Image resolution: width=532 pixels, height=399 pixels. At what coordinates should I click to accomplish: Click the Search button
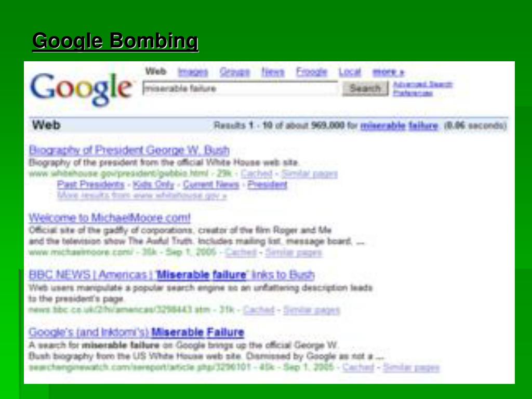click(365, 88)
